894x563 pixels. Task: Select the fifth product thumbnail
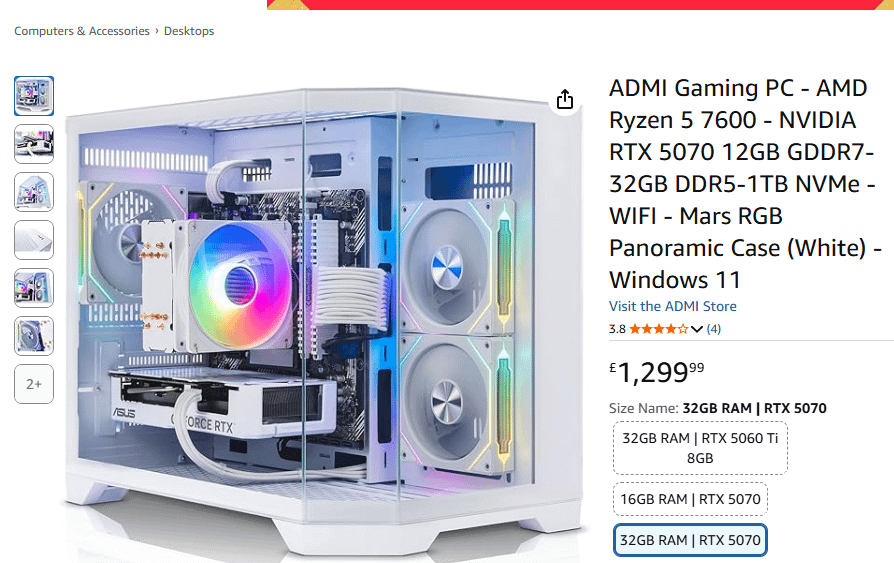(34, 288)
